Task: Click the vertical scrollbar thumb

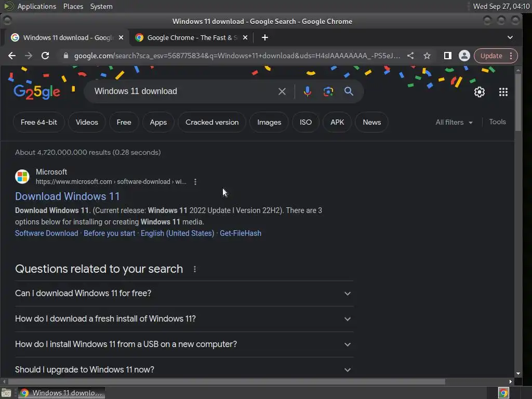Action: tap(518, 102)
